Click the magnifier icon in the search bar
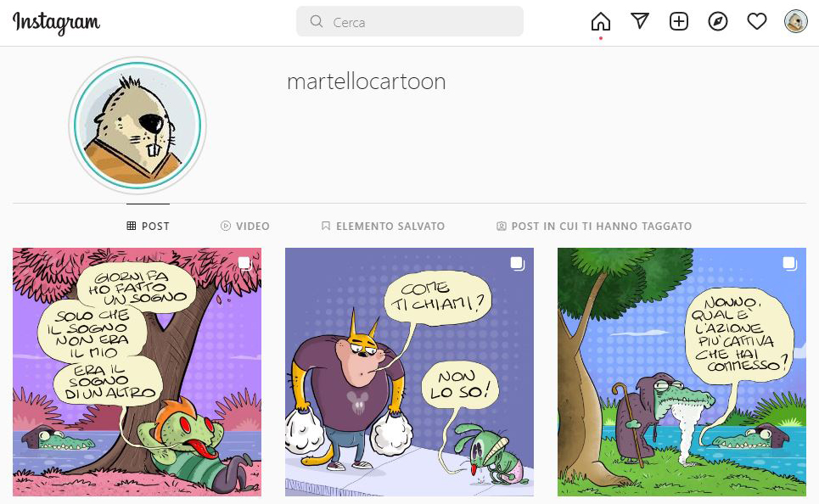This screenshot has height=504, width=819. pyautogui.click(x=316, y=21)
